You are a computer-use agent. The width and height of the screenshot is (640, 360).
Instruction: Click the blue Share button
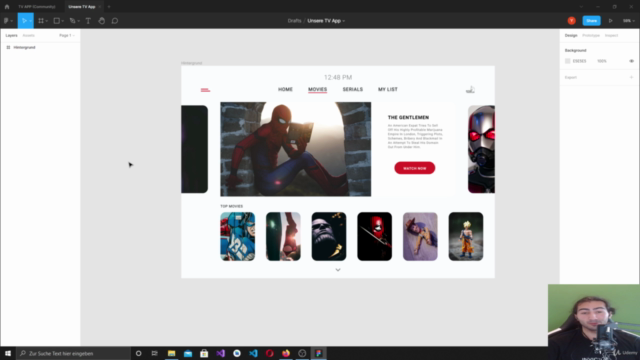pos(591,21)
